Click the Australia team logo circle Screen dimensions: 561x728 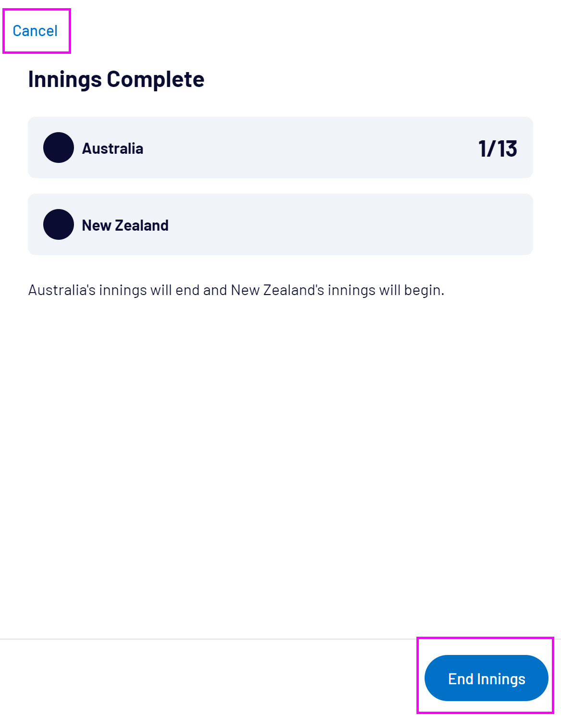click(59, 148)
